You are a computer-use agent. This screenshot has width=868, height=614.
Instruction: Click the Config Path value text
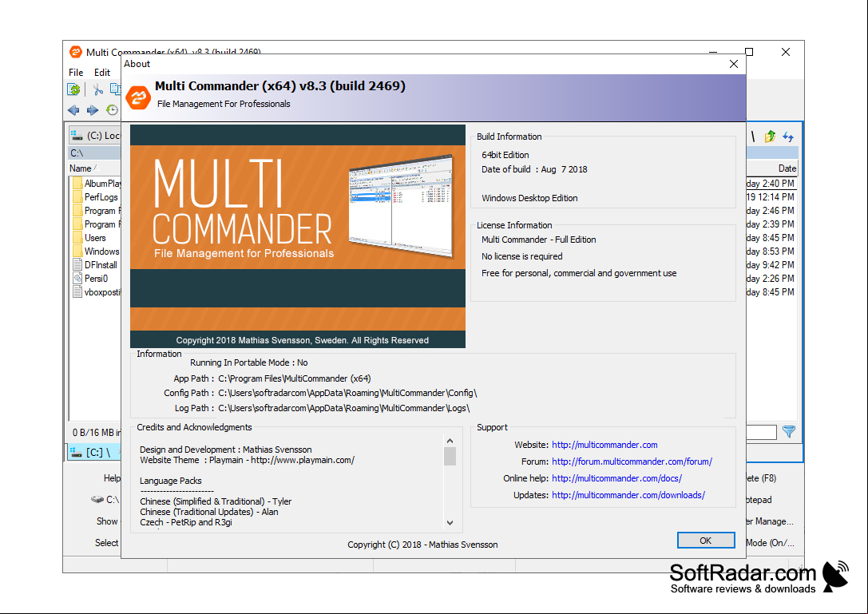pos(347,393)
